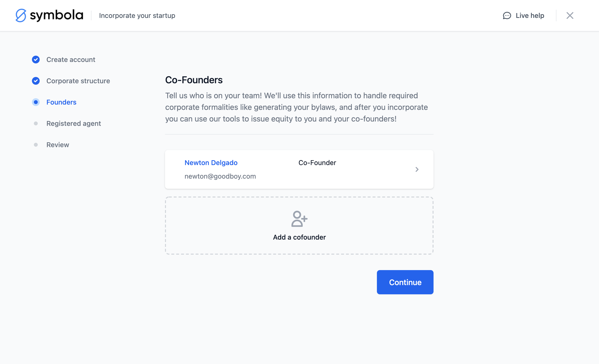Click the Add a cofounder label
Image resolution: width=599 pixels, height=364 pixels.
click(x=299, y=237)
